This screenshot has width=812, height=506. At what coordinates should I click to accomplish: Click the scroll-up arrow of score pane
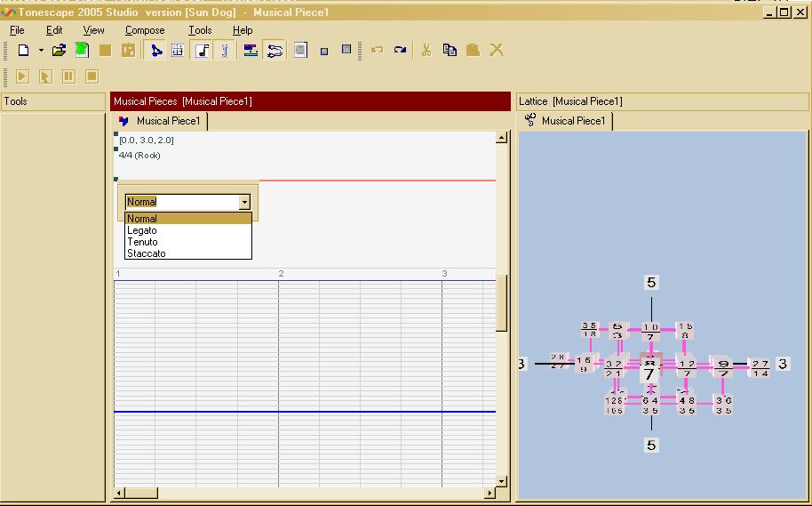pos(501,137)
